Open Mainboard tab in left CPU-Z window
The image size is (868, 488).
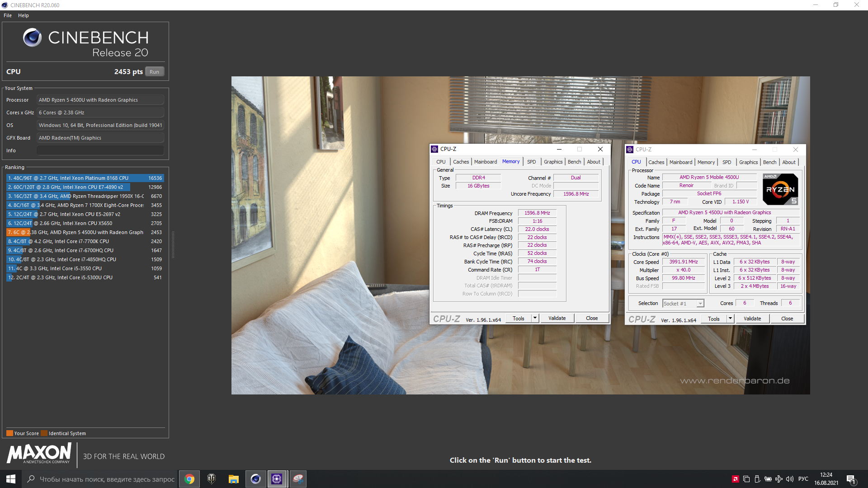(486, 162)
